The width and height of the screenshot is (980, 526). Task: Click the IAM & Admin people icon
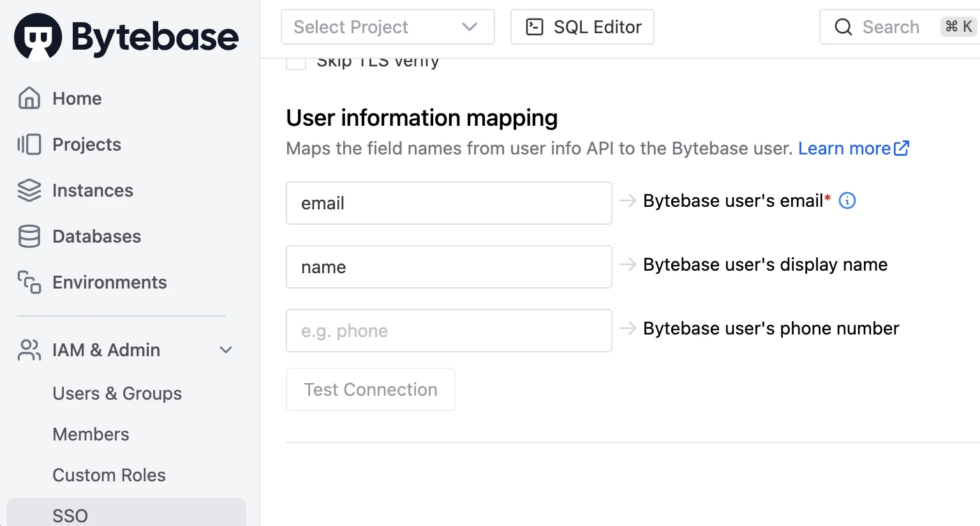click(x=29, y=350)
